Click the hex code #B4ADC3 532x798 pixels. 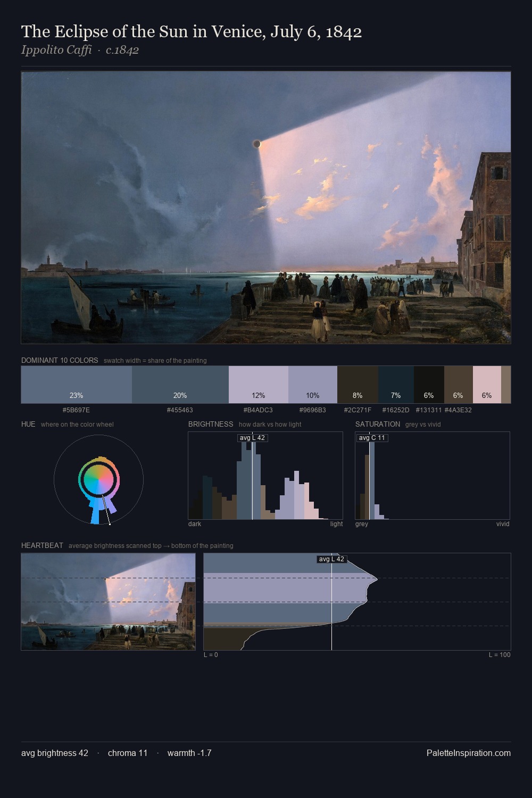pyautogui.click(x=258, y=410)
